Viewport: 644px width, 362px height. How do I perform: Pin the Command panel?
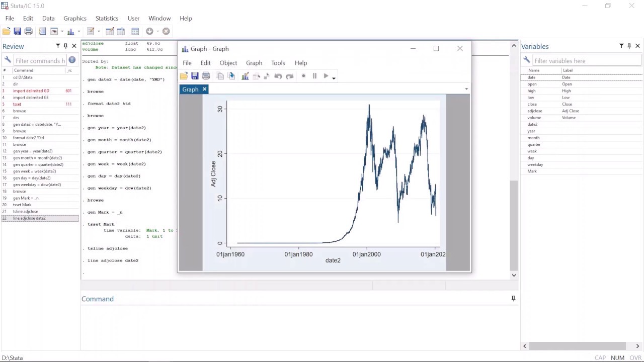tap(513, 298)
